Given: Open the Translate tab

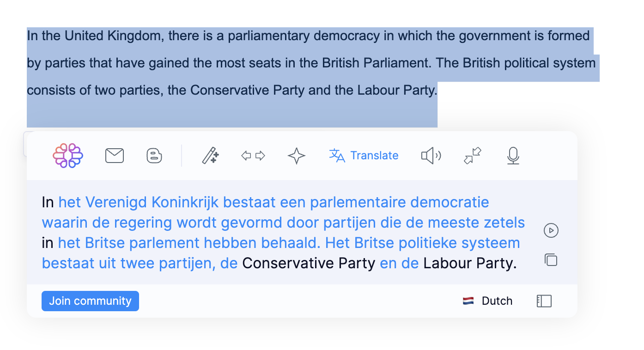Looking at the screenshot, I should (x=364, y=156).
